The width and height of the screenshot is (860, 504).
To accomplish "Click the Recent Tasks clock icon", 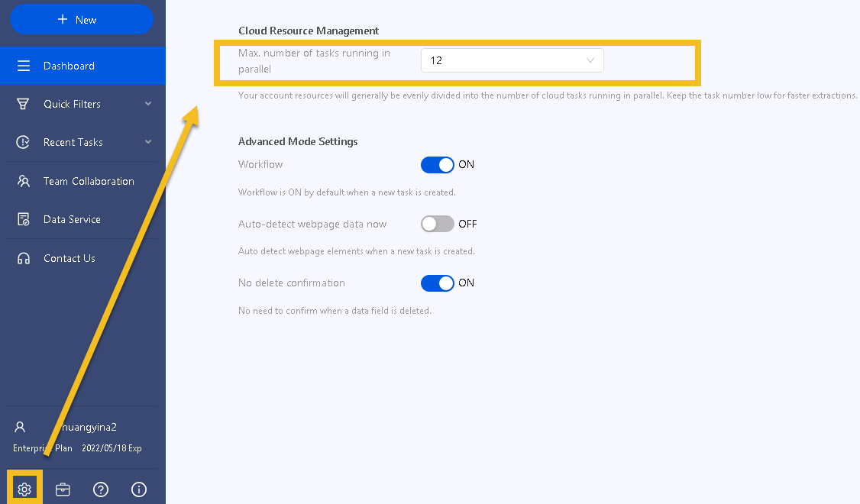I will [x=23, y=142].
